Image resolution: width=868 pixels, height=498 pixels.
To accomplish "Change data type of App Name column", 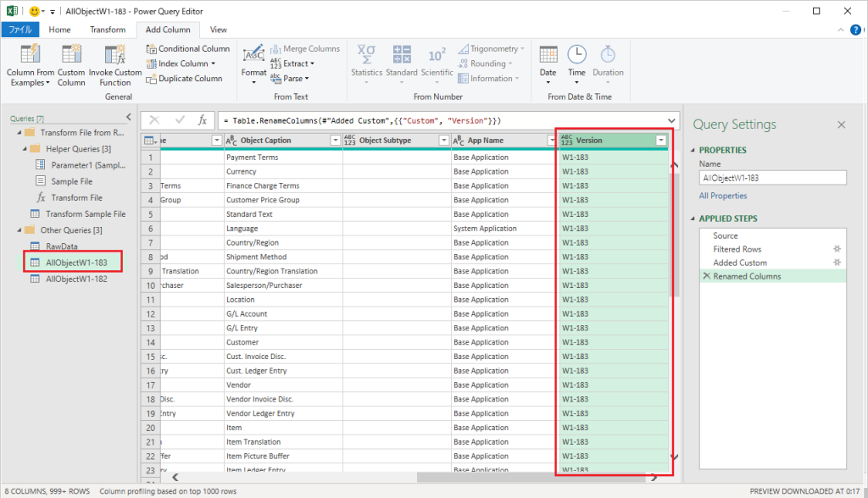I will (459, 141).
